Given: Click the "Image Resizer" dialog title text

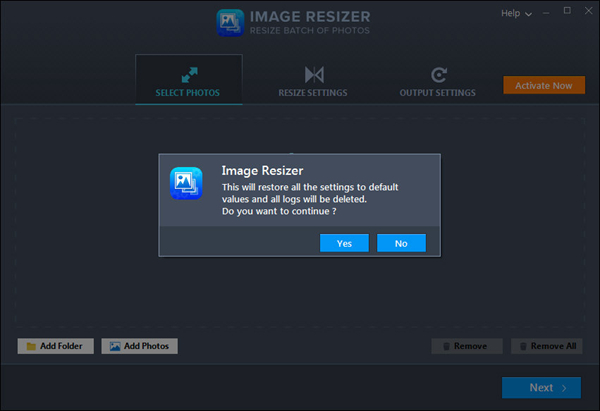Looking at the screenshot, I should (x=262, y=171).
